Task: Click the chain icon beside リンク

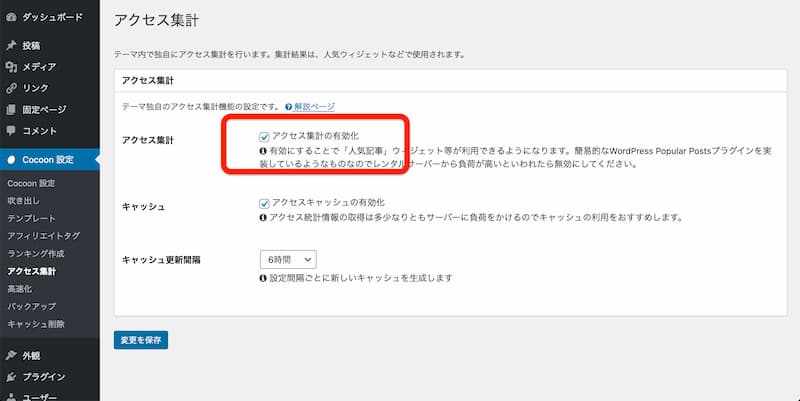Action: pos(11,88)
